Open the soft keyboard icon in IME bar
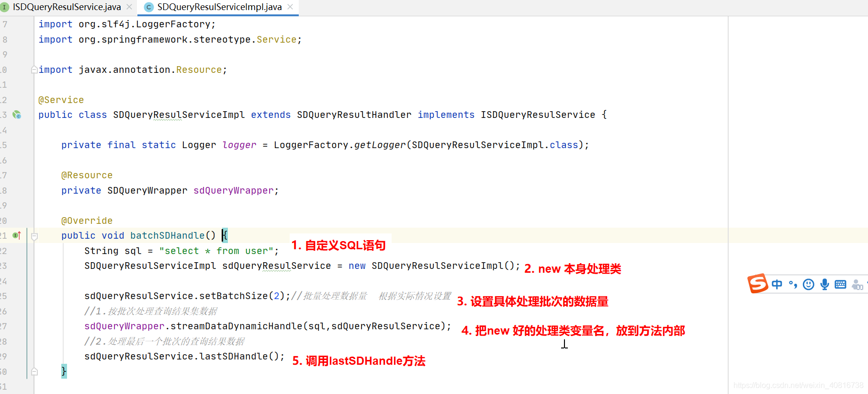The image size is (868, 394). (x=840, y=284)
